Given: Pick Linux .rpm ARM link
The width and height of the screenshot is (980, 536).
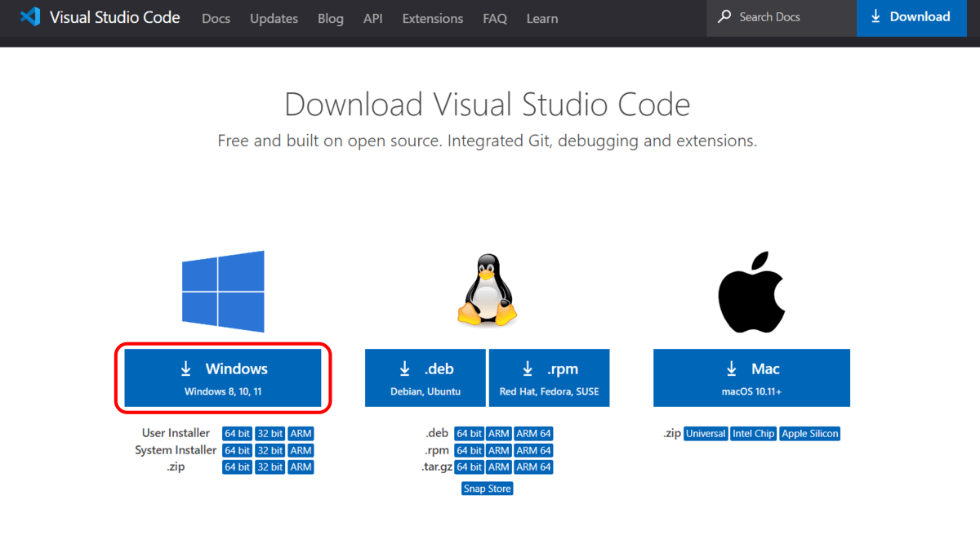Looking at the screenshot, I should (x=500, y=450).
